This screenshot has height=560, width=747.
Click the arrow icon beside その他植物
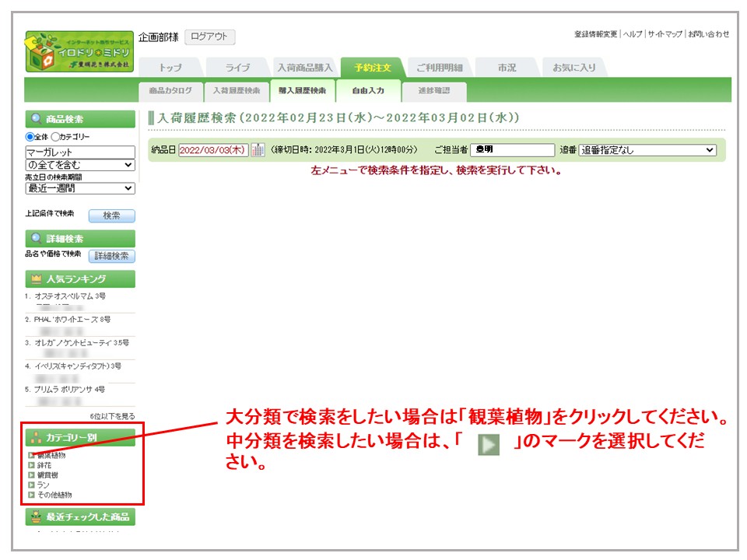(x=31, y=495)
